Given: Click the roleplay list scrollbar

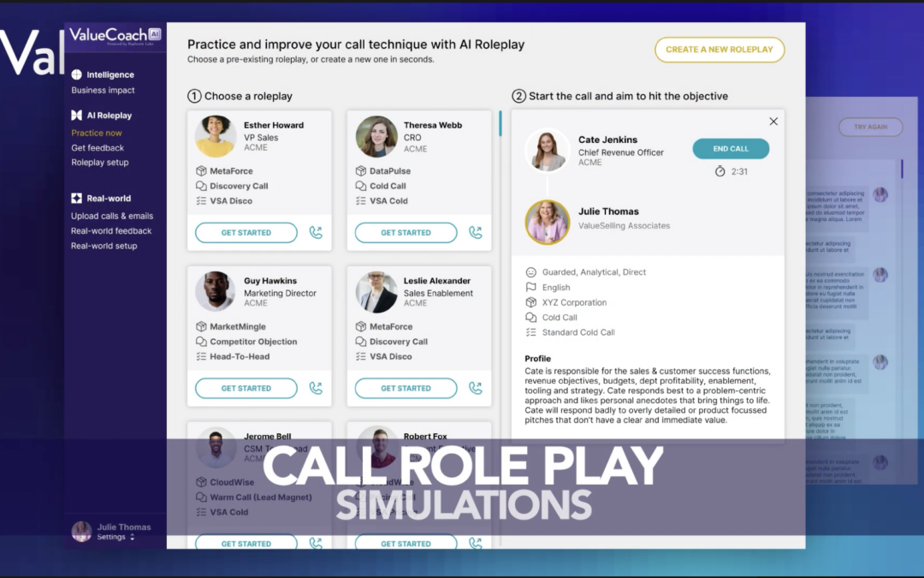Looking at the screenshot, I should (500, 123).
